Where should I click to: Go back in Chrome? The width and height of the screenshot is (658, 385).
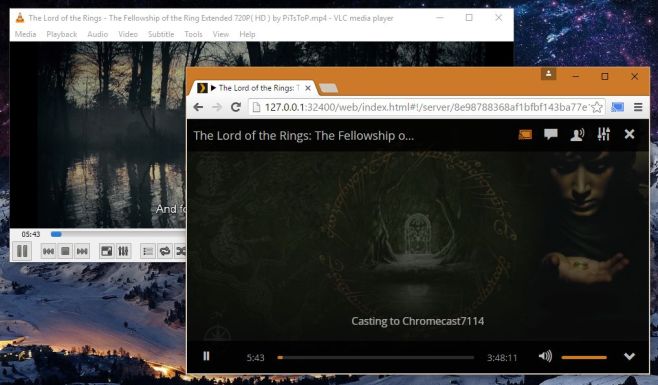click(x=198, y=107)
